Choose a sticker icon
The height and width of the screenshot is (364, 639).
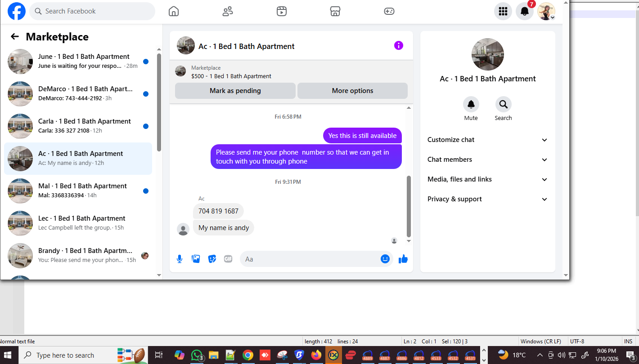pyautogui.click(x=212, y=259)
